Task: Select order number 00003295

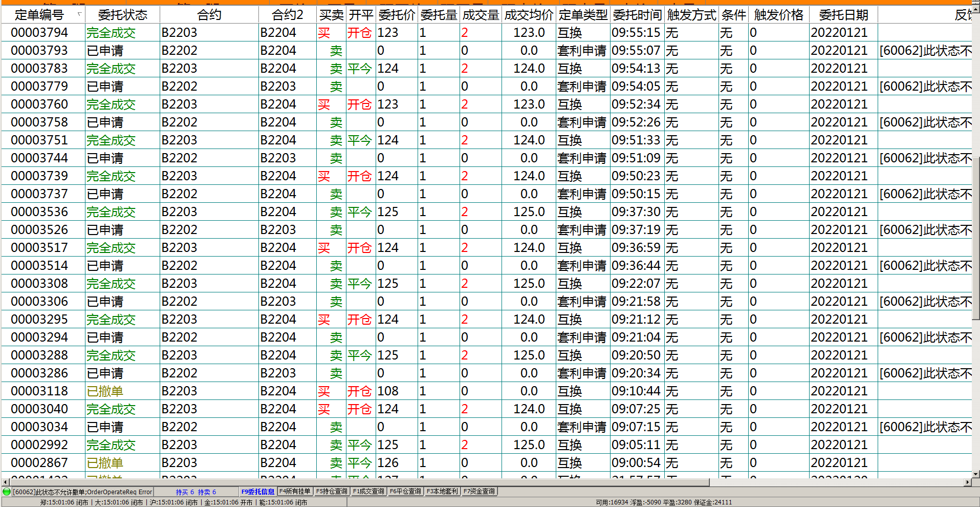Action: tap(39, 320)
